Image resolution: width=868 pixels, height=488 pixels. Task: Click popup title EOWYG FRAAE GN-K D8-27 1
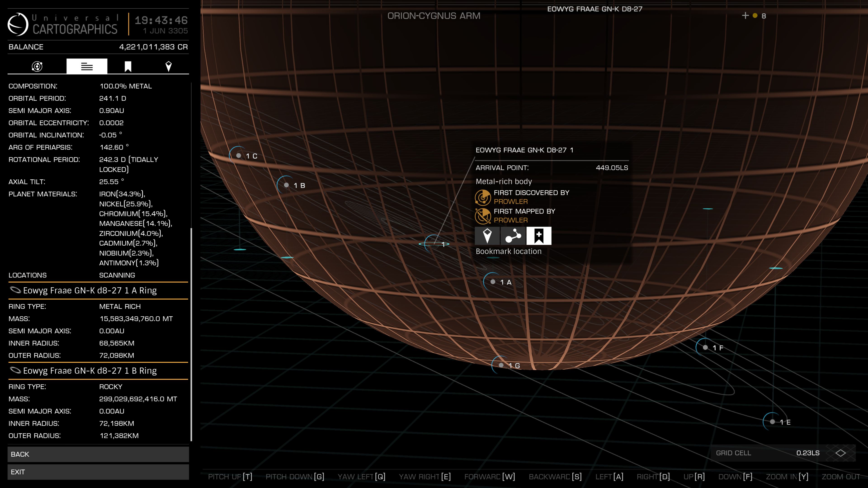524,150
